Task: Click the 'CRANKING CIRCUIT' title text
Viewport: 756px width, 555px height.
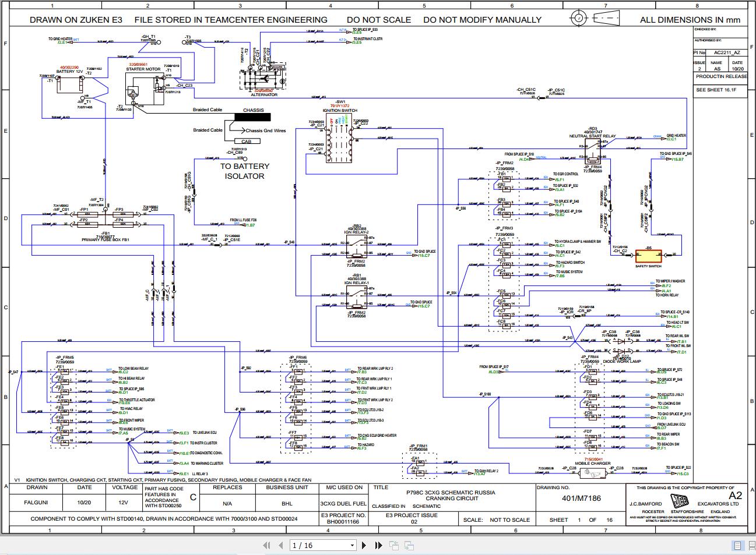Action: coord(452,499)
